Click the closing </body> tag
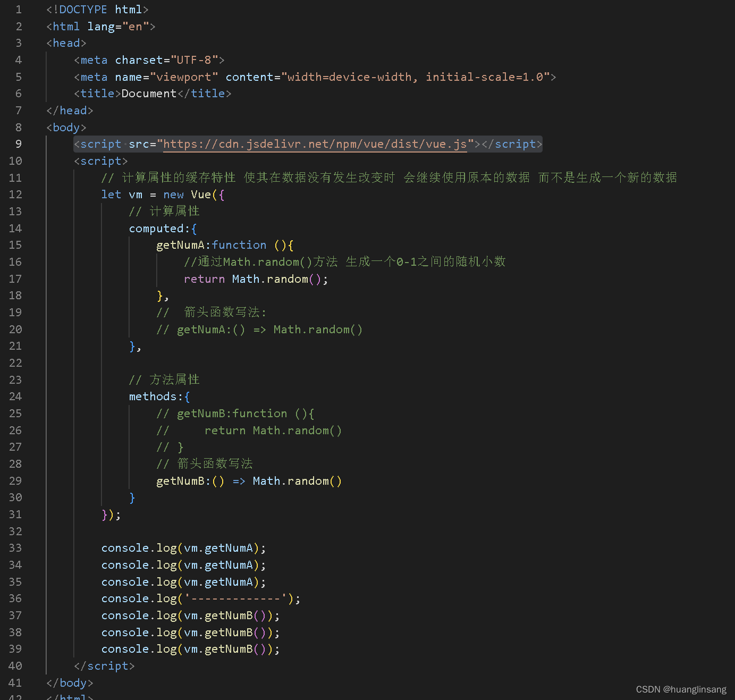Image resolution: width=735 pixels, height=700 pixels. click(70, 683)
